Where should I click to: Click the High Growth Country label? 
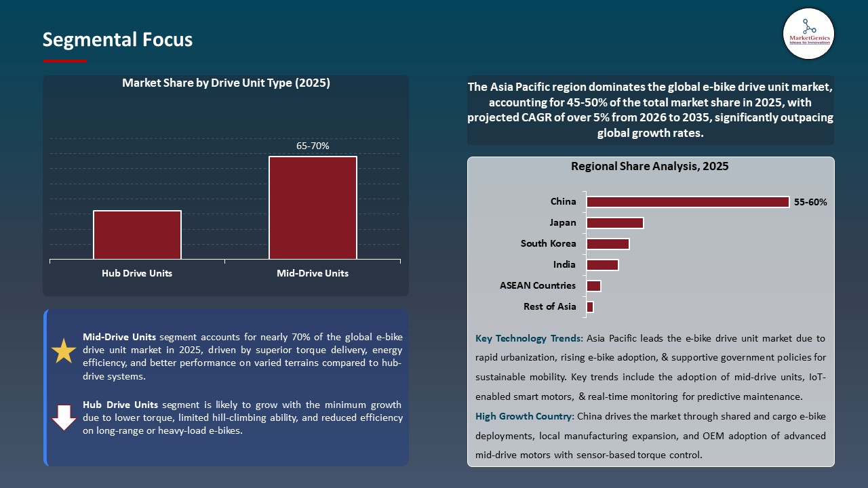525,416
